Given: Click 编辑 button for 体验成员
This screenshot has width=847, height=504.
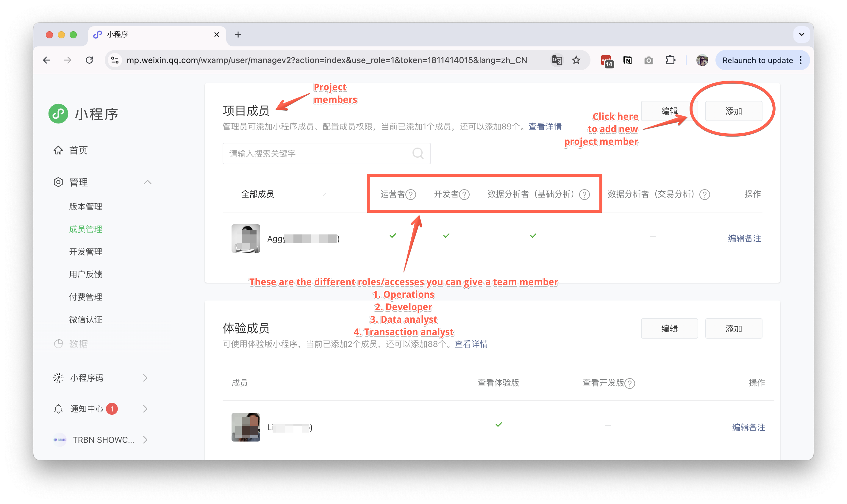Looking at the screenshot, I should click(669, 328).
